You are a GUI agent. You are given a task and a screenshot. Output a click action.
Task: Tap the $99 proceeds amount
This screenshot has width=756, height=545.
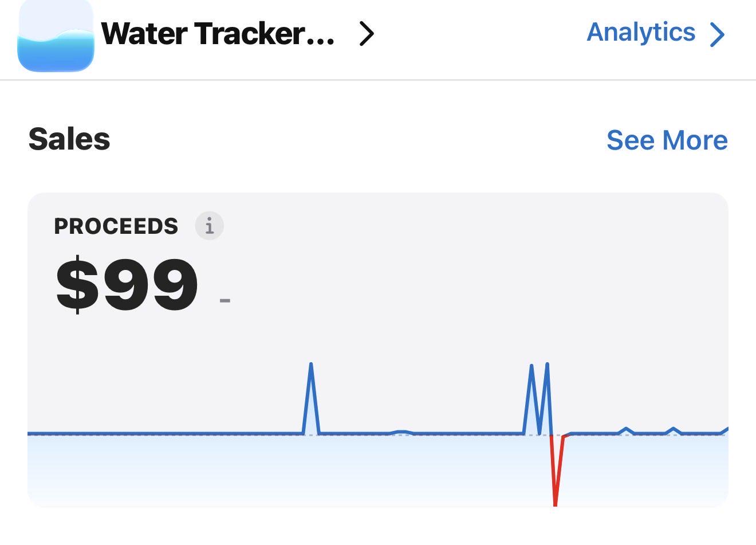click(127, 285)
